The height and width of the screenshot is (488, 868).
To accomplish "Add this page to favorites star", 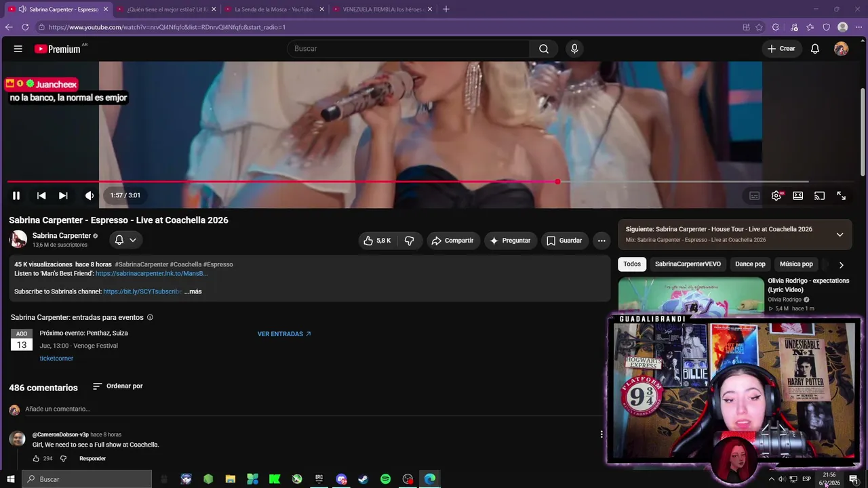I will 759,27.
